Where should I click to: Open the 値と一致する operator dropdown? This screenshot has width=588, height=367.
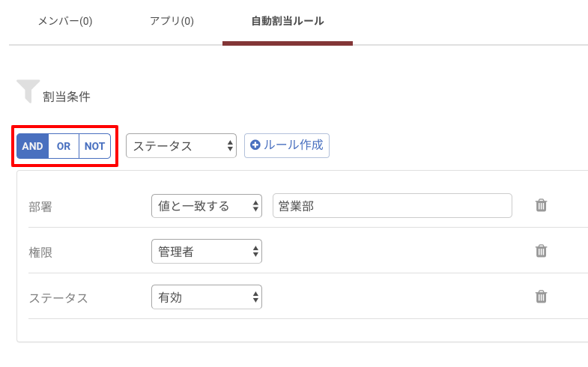pos(207,206)
